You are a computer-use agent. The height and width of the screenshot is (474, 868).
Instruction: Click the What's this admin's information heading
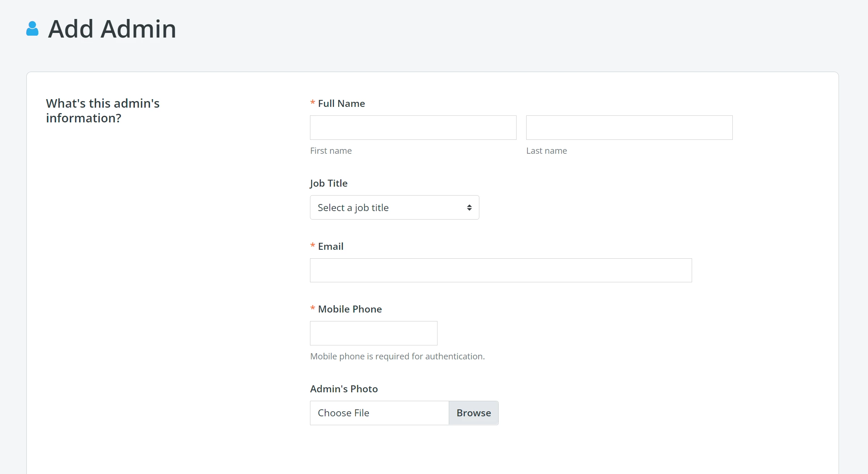(103, 110)
